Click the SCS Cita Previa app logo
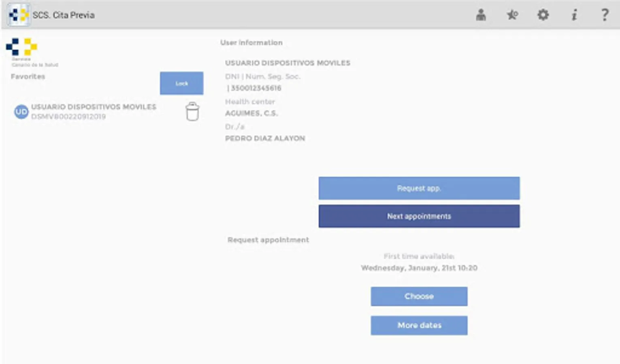The width and height of the screenshot is (620, 364). coord(19,15)
